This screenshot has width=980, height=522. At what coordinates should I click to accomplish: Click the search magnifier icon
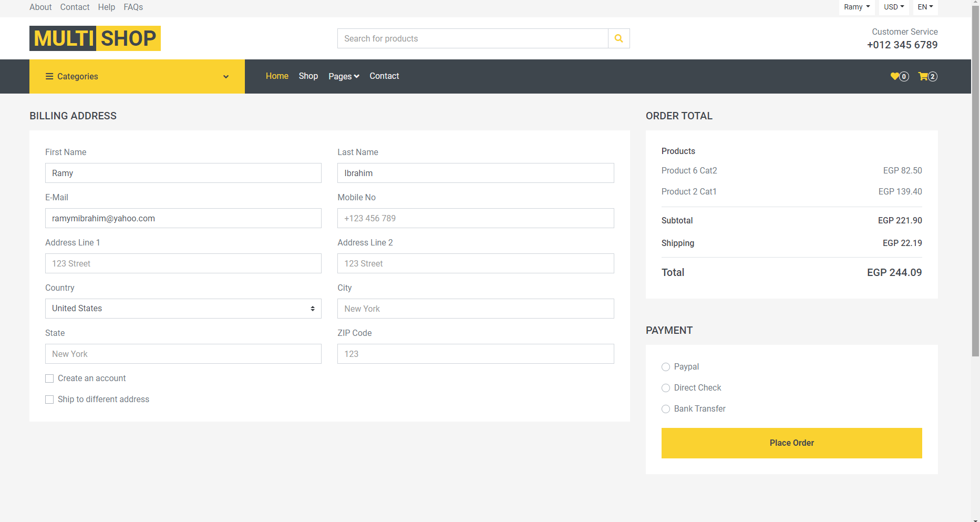click(x=618, y=38)
